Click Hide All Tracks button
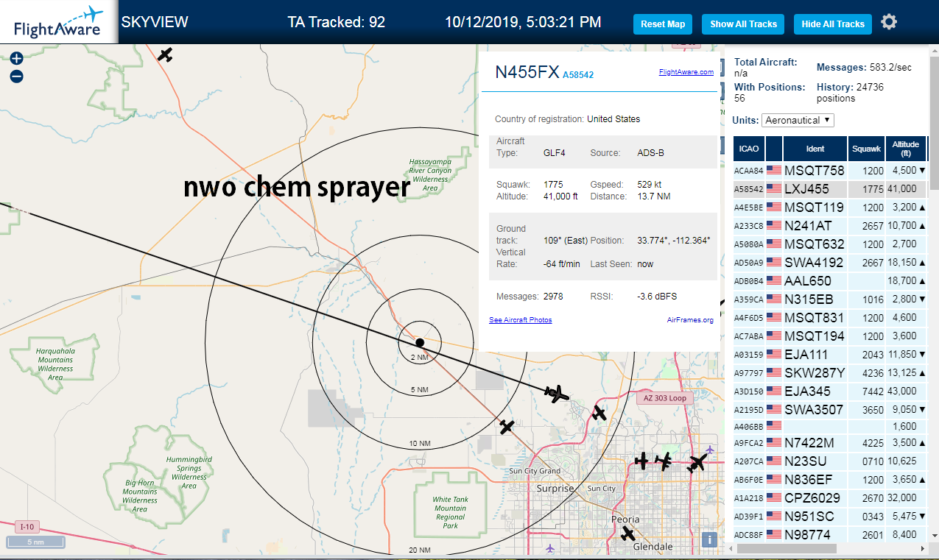The image size is (939, 560). coord(833,24)
